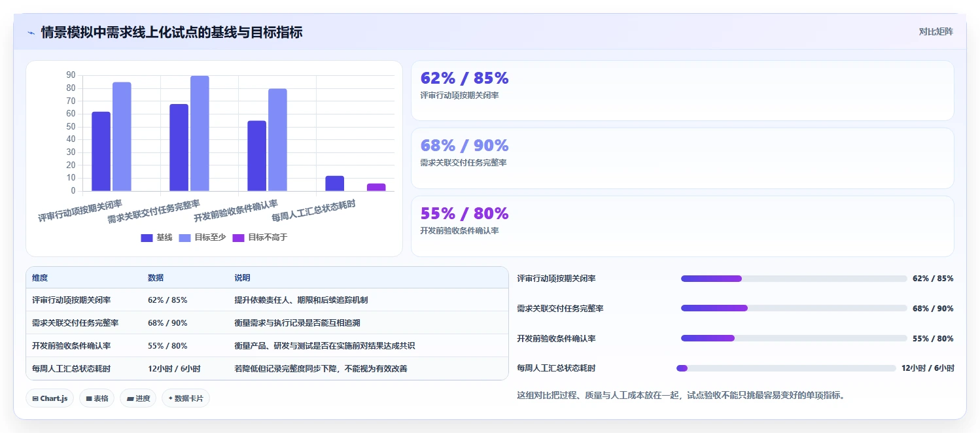Image resolution: width=980 pixels, height=433 pixels.
Task: Click the 进度 chip icon
Action: point(130,398)
